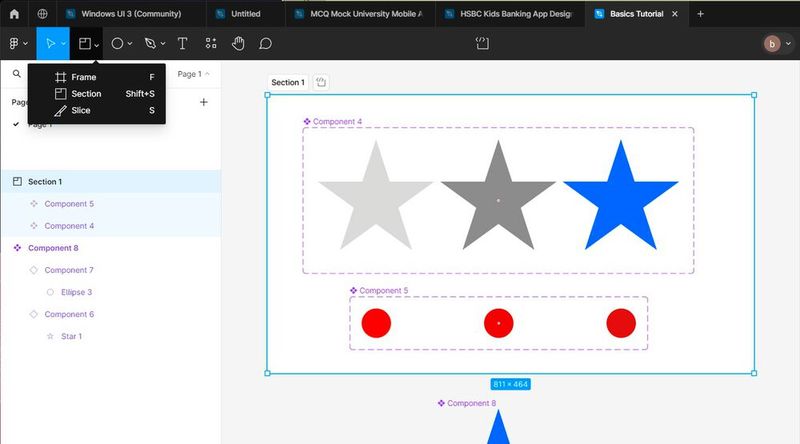
Task: Select the Comment tool
Action: click(265, 44)
